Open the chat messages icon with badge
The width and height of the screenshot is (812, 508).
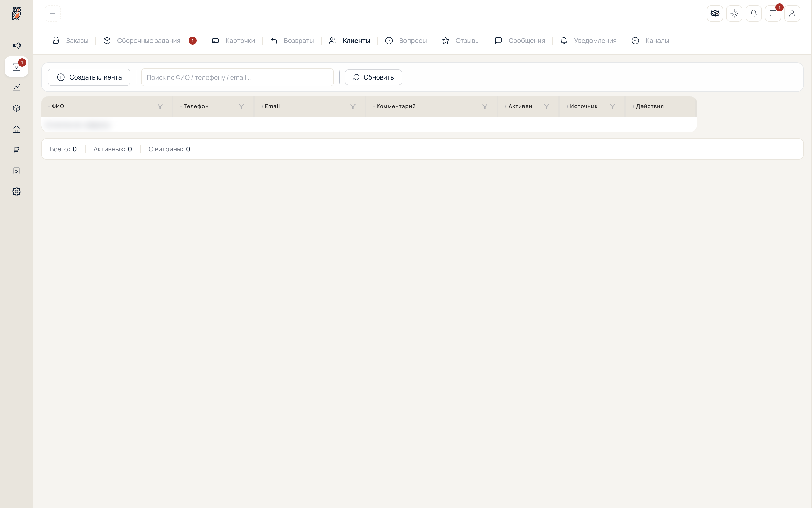[x=773, y=13]
